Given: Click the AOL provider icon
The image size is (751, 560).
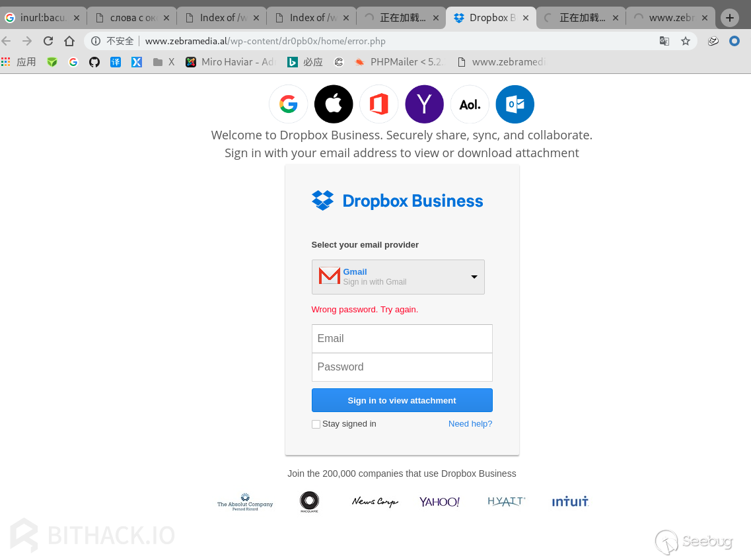Looking at the screenshot, I should tap(470, 104).
